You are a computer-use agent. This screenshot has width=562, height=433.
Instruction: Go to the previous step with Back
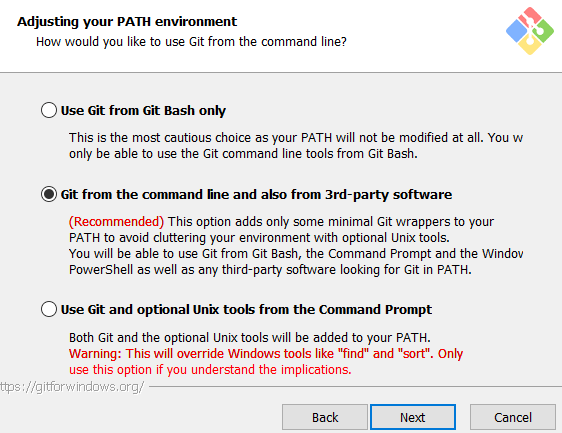coord(325,417)
